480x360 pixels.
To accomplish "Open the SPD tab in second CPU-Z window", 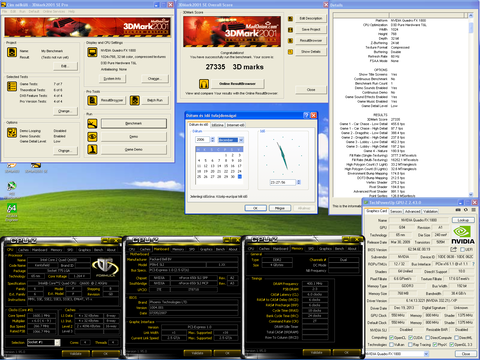I will 192,249.
